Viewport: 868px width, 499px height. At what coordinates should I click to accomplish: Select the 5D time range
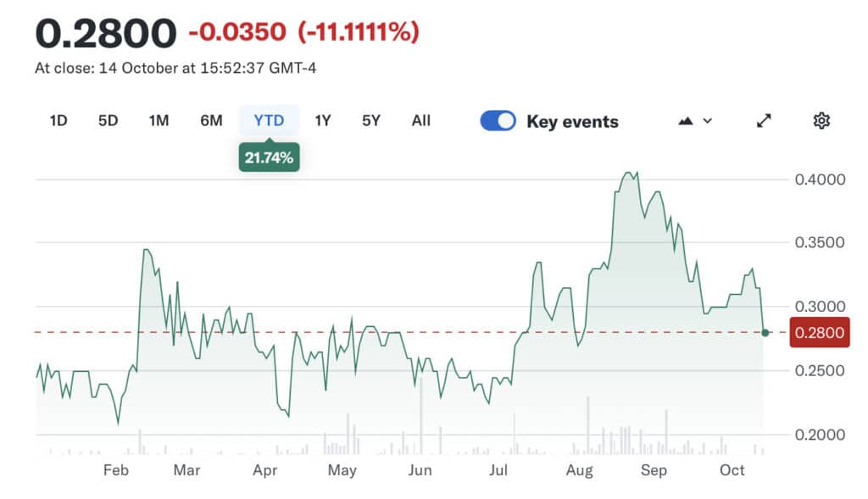(x=108, y=120)
